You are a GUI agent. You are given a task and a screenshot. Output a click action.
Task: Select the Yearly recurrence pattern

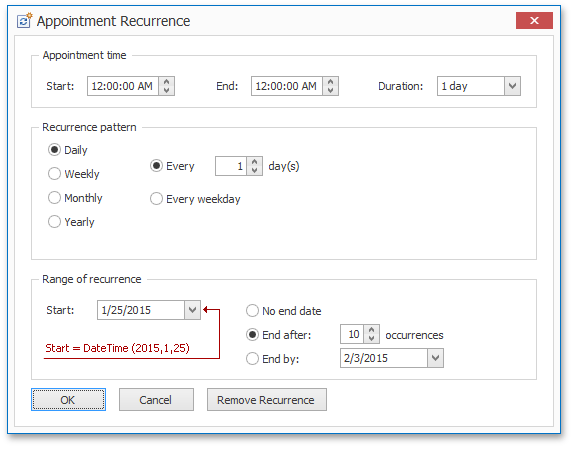pyautogui.click(x=71, y=222)
